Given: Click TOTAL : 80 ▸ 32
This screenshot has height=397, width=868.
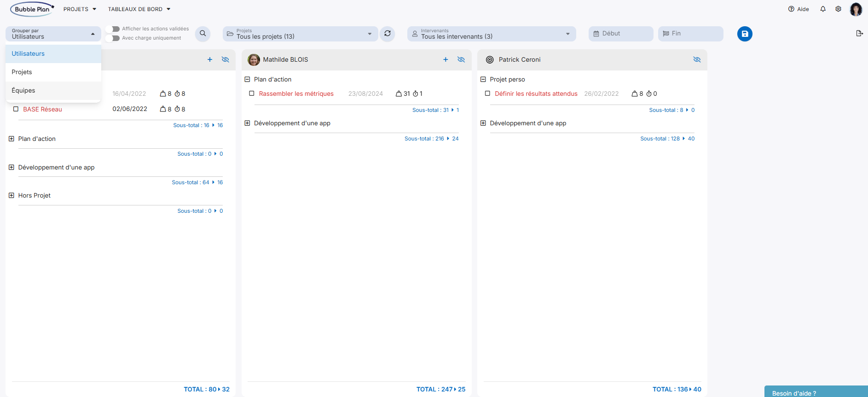Looking at the screenshot, I should click(207, 389).
